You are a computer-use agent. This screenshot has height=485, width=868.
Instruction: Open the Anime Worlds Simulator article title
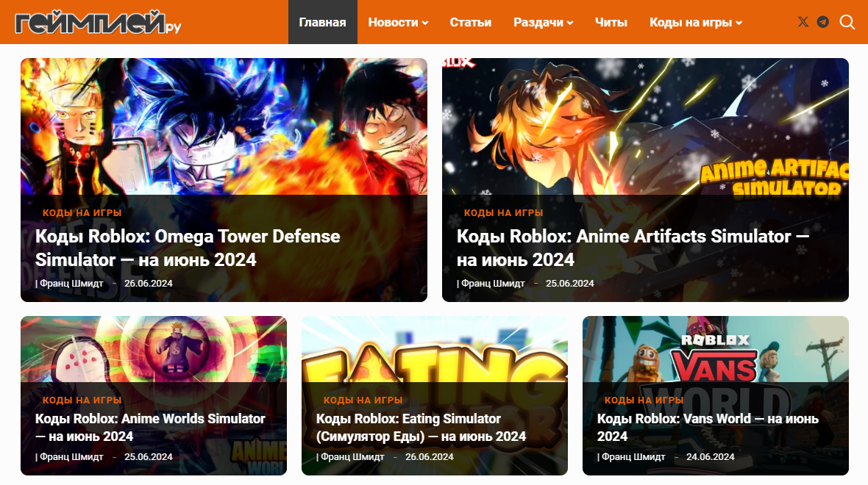coord(150,428)
